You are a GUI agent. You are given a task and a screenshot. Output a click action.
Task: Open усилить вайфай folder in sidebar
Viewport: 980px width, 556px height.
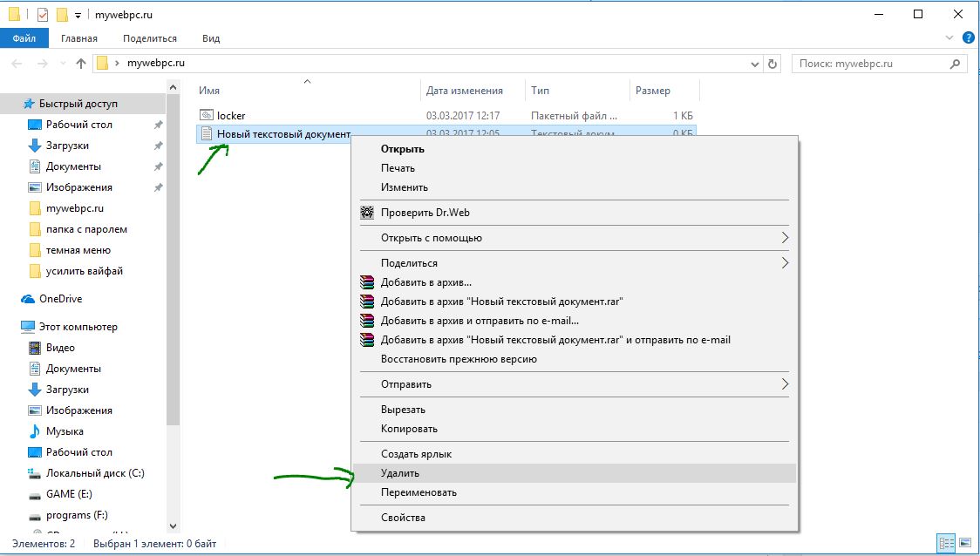tap(85, 271)
